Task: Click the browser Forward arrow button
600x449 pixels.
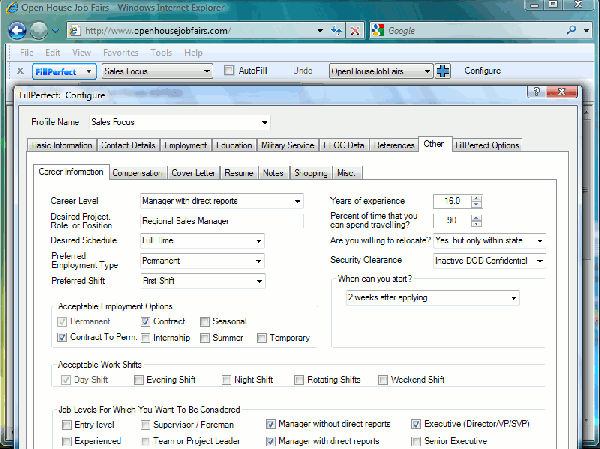Action: [40, 30]
